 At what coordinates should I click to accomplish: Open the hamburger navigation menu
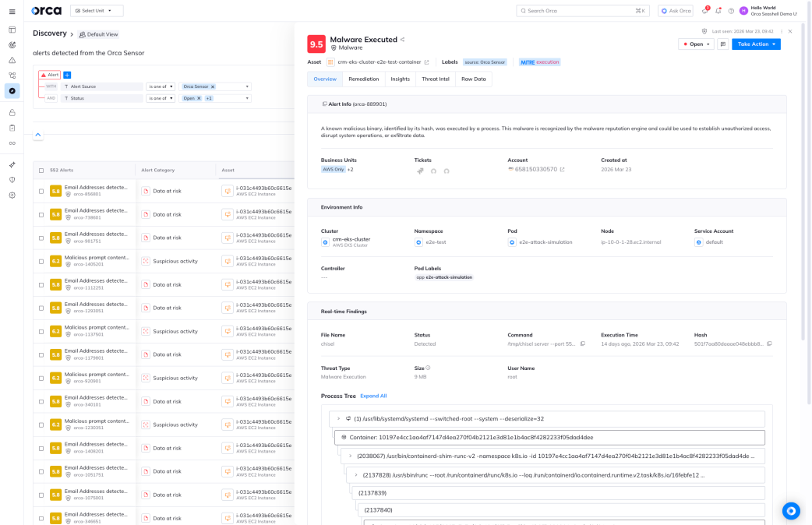(x=12, y=12)
